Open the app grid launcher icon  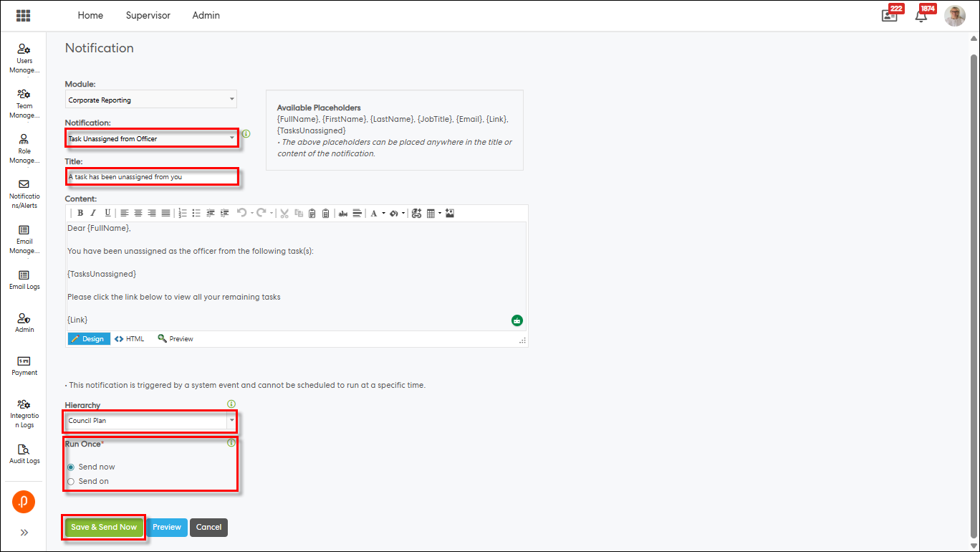(x=23, y=16)
